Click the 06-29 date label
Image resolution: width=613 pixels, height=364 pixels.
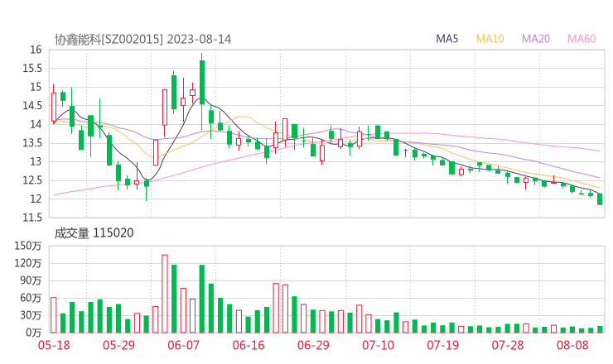pos(313,345)
